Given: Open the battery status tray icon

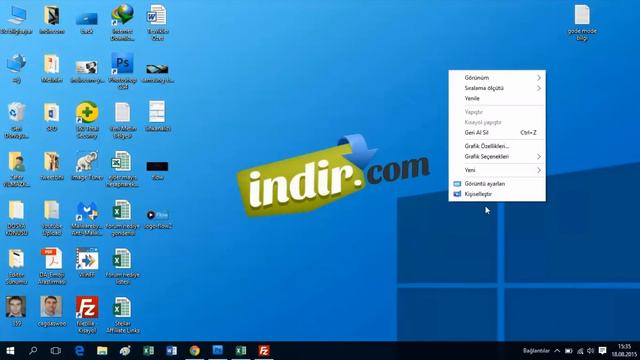Looking at the screenshot, I should coord(569,351).
